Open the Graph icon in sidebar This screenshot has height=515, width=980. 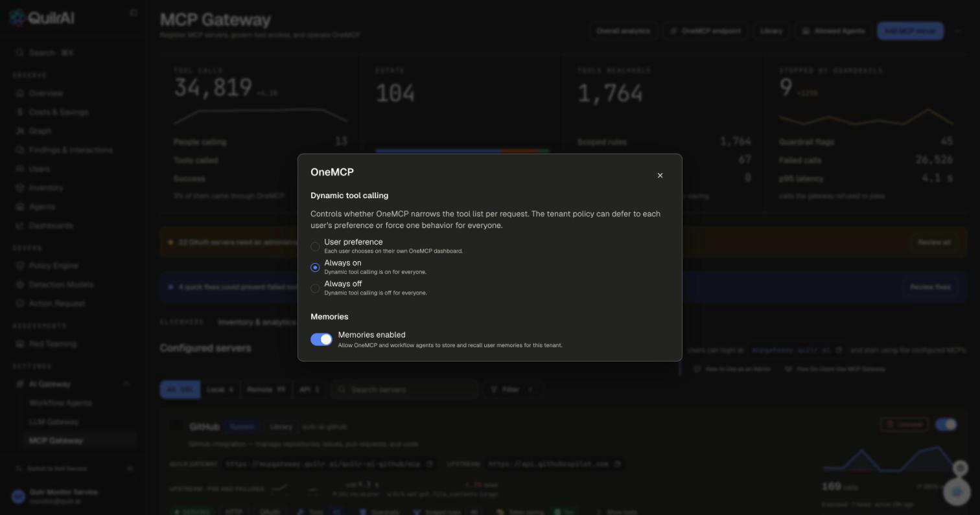(20, 131)
